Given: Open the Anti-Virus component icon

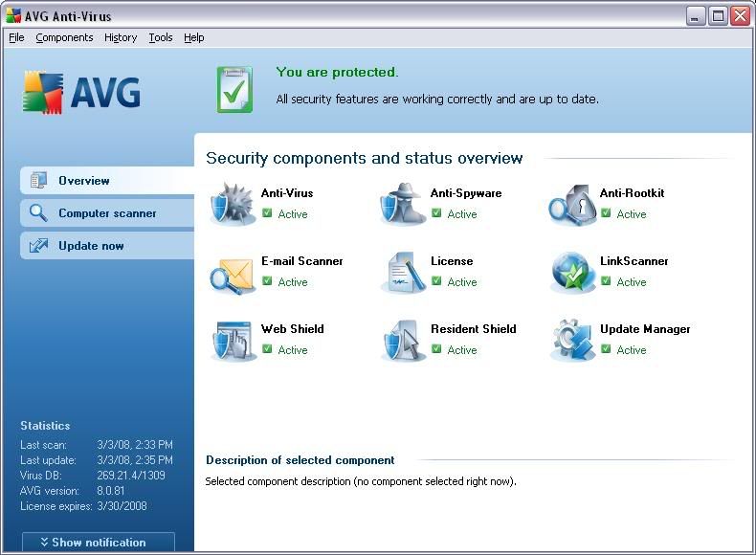Looking at the screenshot, I should [x=233, y=203].
